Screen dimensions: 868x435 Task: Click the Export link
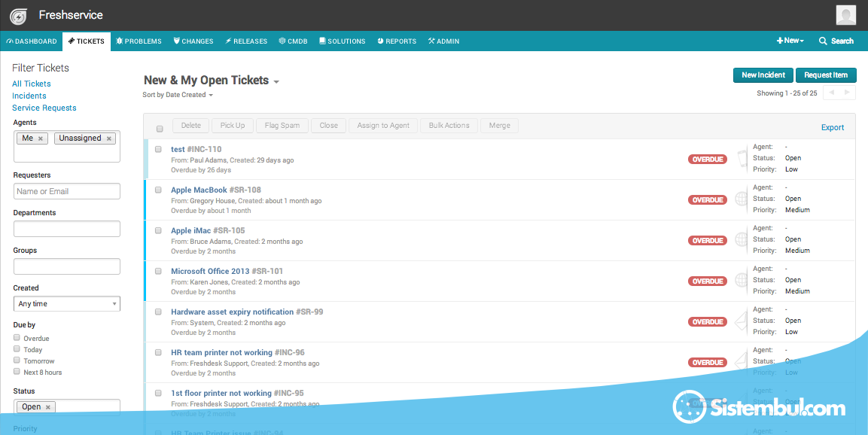(x=833, y=127)
